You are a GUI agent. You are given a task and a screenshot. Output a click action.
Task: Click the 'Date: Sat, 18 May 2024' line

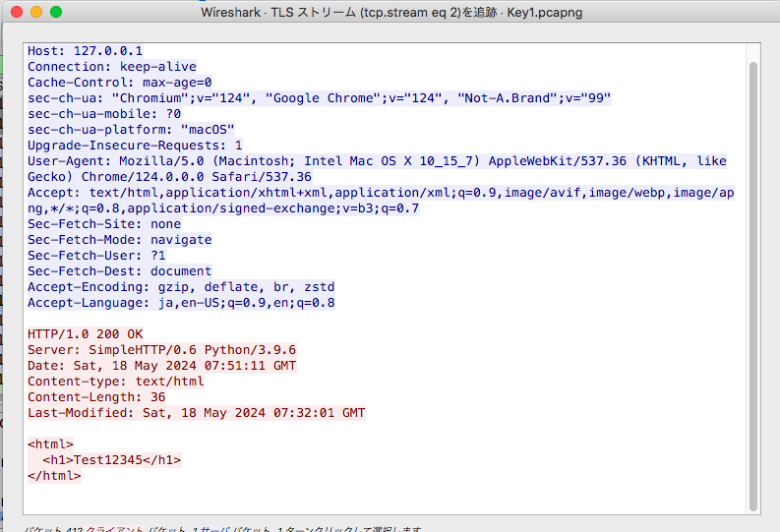click(x=161, y=366)
